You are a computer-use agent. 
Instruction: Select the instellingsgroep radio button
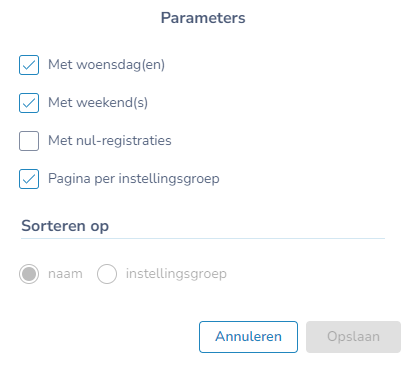[107, 274]
